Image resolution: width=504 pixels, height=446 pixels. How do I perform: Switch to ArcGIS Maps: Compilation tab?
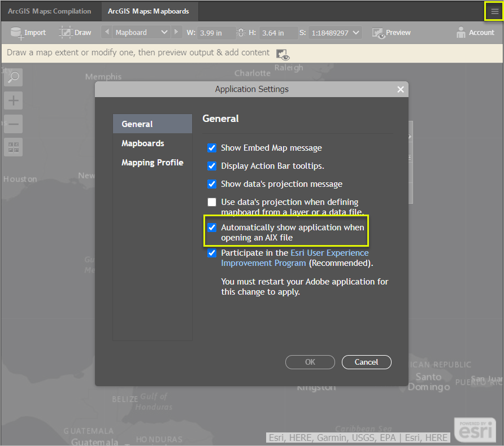pyautogui.click(x=49, y=11)
